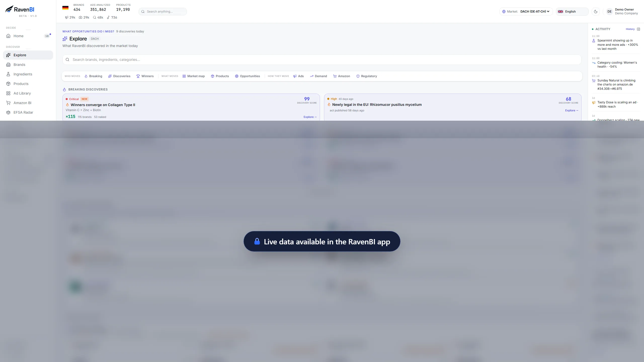Open the Market DACH dropdown
Image resolution: width=644 pixels, height=362 pixels.
526,12
